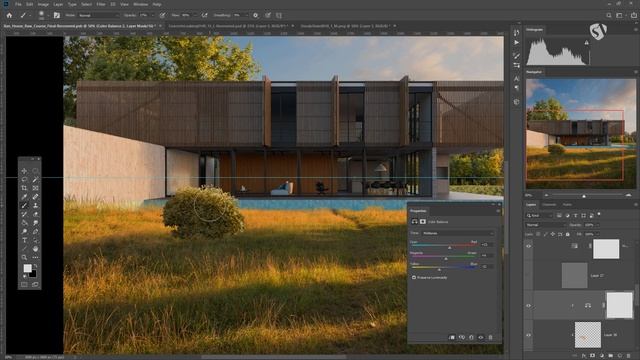Screen dimensions: 640x360
Task: Click the foreground color swatch
Action: click(x=27, y=268)
